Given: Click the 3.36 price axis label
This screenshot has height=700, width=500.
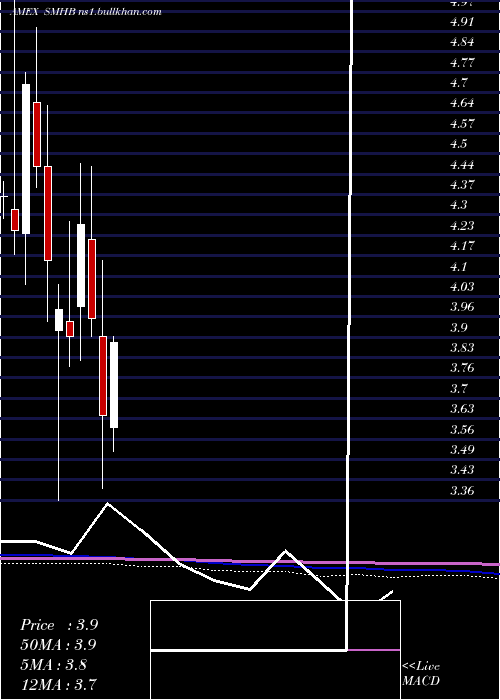Looking at the screenshot, I should click(462, 491).
